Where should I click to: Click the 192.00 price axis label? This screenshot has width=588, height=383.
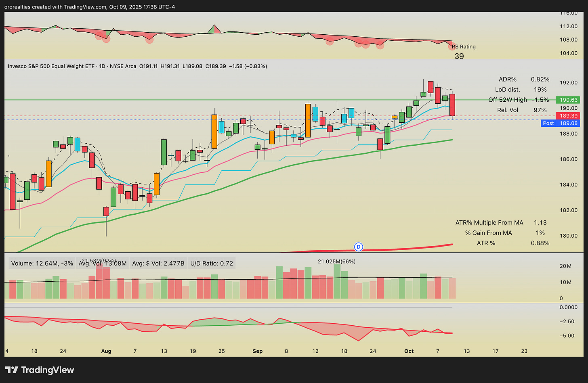(x=569, y=83)
